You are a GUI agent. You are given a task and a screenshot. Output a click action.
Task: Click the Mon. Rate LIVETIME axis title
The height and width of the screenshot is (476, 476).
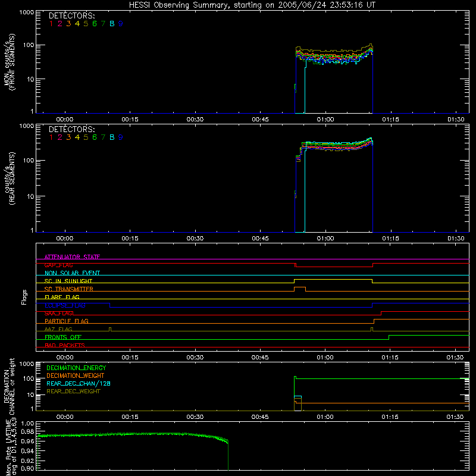click(x=11, y=446)
